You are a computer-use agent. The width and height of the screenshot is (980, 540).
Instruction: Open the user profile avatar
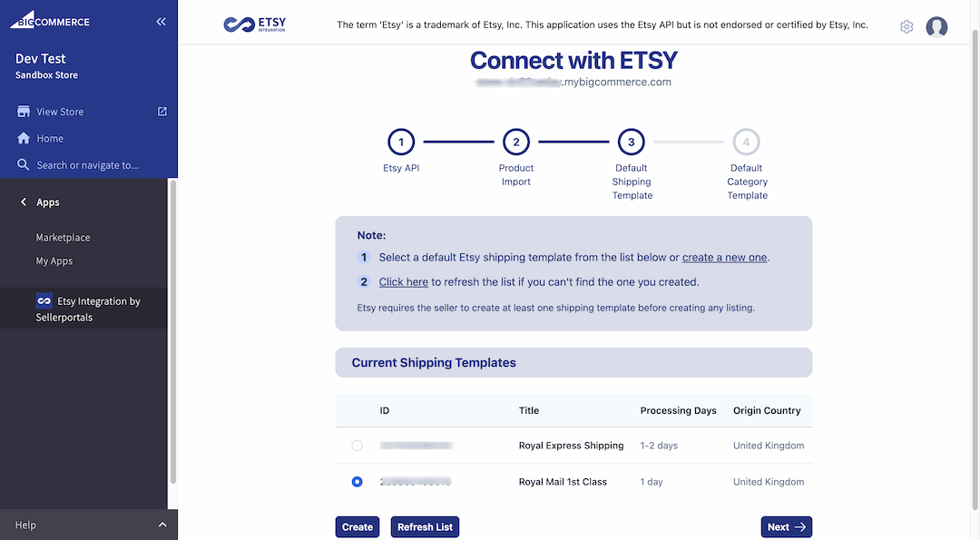coord(936,27)
